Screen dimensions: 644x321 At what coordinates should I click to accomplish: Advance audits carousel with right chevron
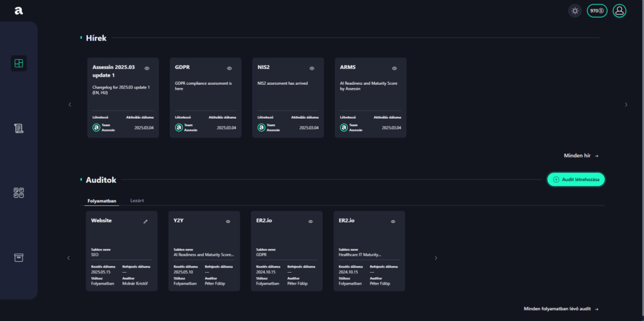tap(435, 258)
